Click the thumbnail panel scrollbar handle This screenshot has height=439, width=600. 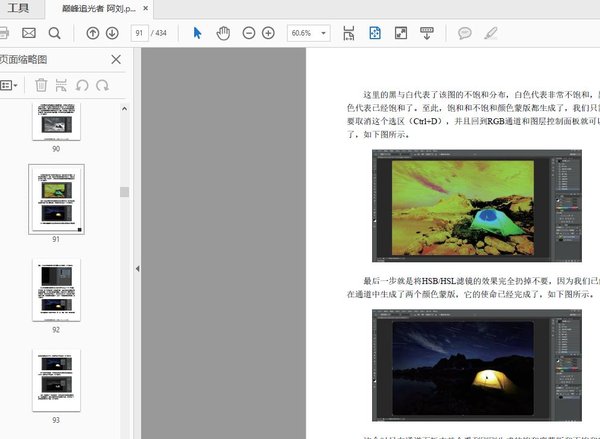pos(124,191)
